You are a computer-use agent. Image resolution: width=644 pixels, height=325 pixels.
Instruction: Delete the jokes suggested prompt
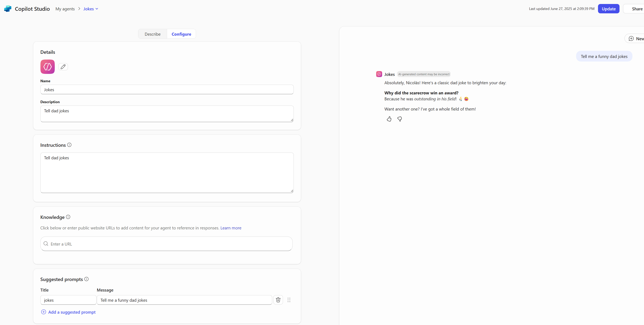(278, 300)
